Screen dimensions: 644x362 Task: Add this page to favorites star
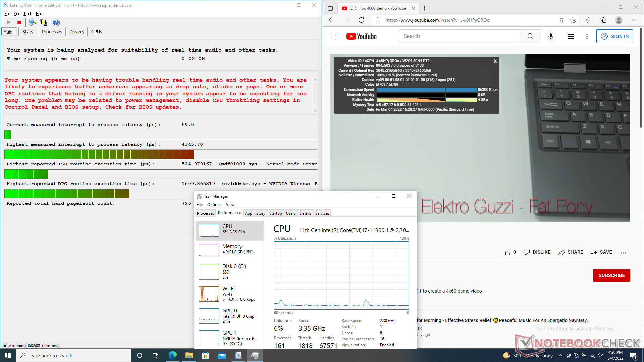click(x=573, y=20)
